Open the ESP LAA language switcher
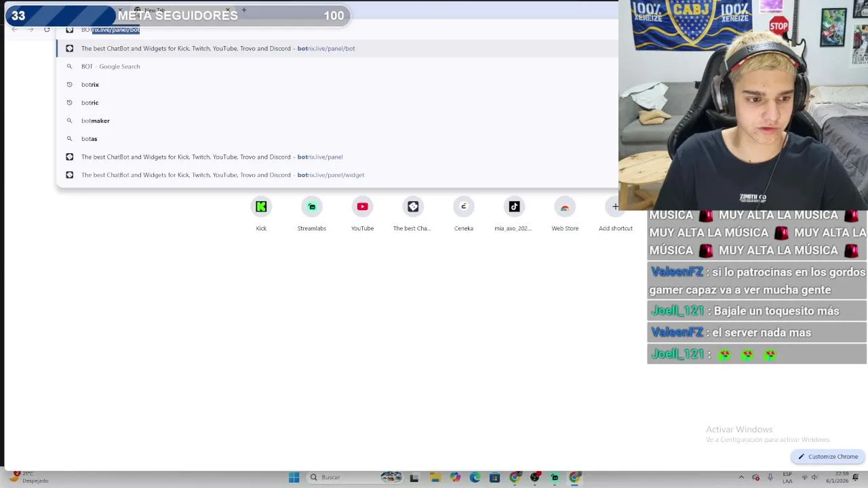This screenshot has height=488, width=868. tap(787, 477)
